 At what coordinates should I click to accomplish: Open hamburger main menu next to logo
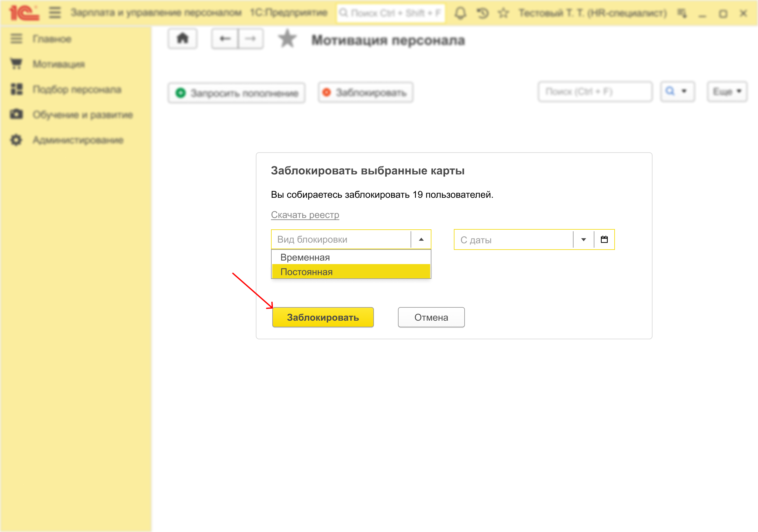point(55,13)
